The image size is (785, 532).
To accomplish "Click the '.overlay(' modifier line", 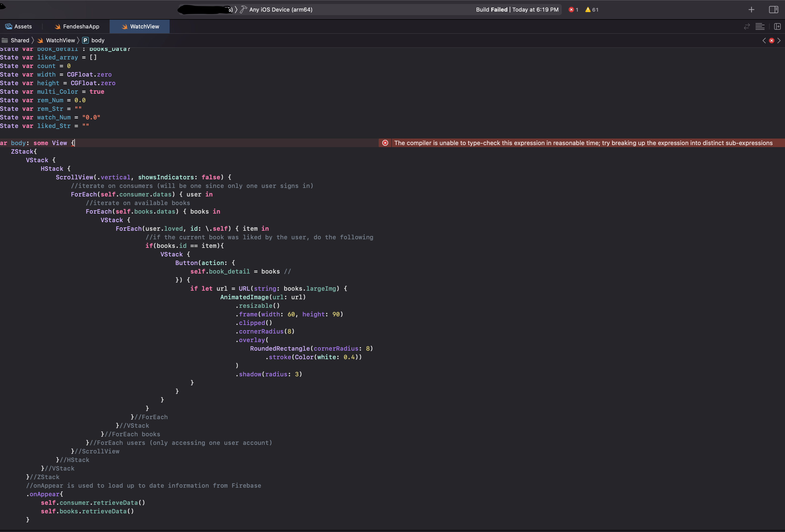I will (252, 340).
